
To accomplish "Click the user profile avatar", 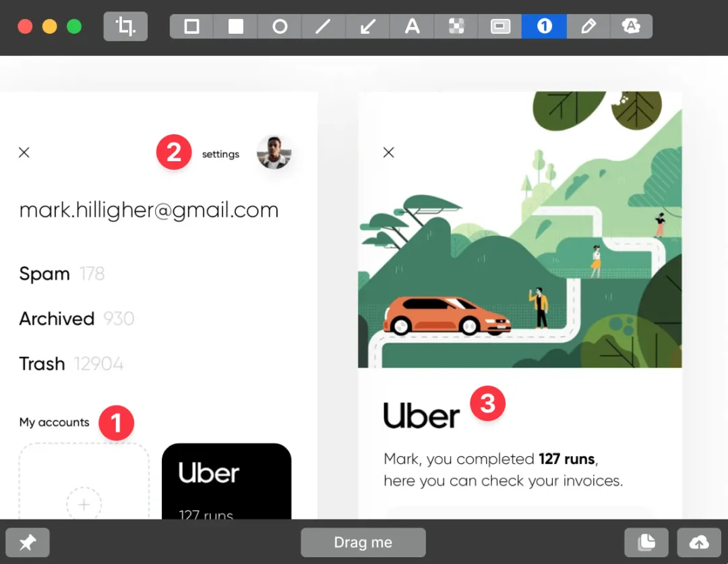I will 274,152.
